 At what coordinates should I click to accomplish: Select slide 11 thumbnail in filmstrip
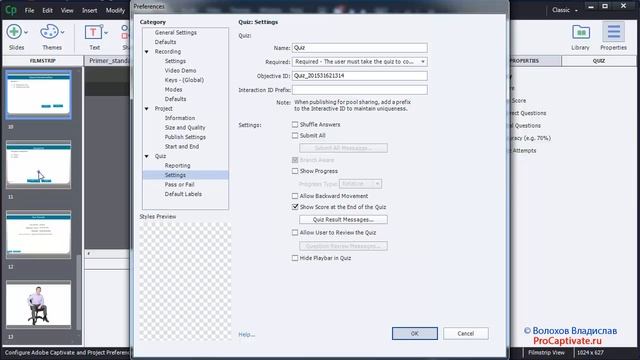pos(38,164)
